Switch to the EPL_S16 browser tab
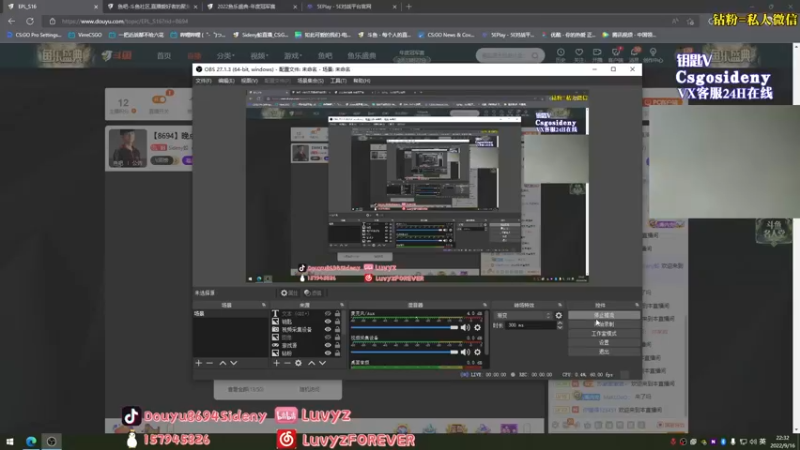800x450 pixels. (51, 7)
